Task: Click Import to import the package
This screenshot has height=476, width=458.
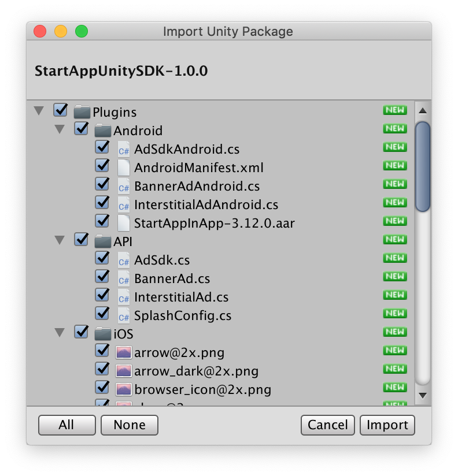Action: (387, 425)
